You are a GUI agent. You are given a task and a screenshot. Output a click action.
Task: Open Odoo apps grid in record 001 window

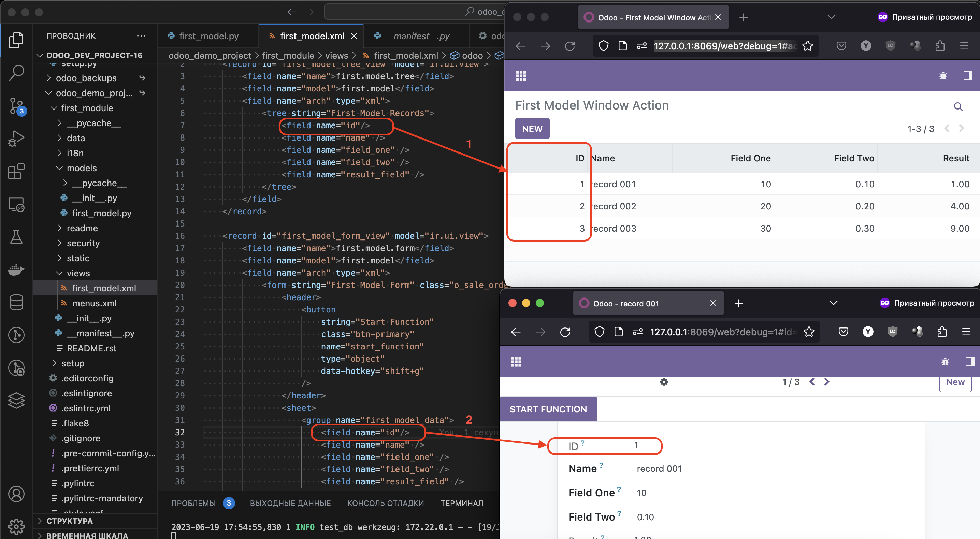pos(516,362)
